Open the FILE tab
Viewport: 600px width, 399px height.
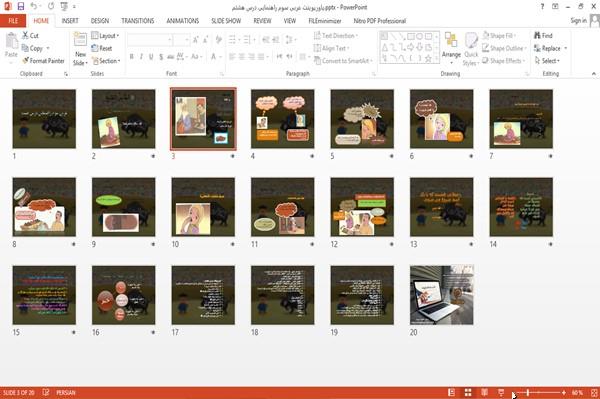tap(13, 21)
